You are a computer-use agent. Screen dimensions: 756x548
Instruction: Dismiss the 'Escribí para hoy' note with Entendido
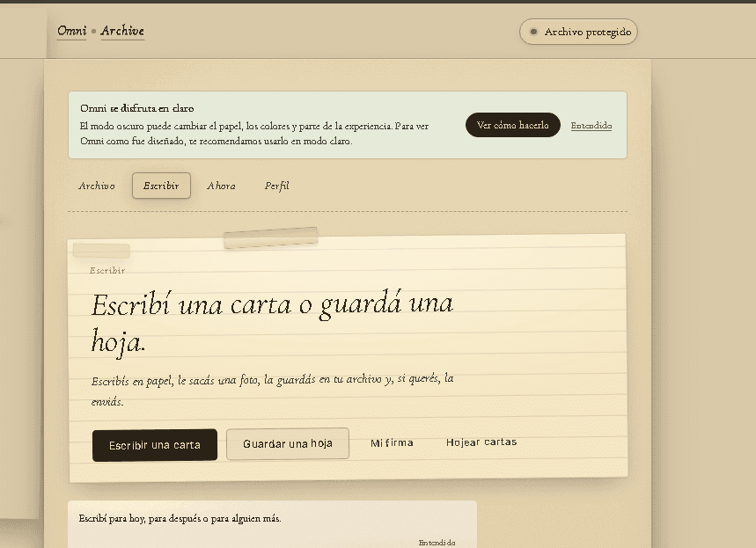pyautogui.click(x=437, y=543)
